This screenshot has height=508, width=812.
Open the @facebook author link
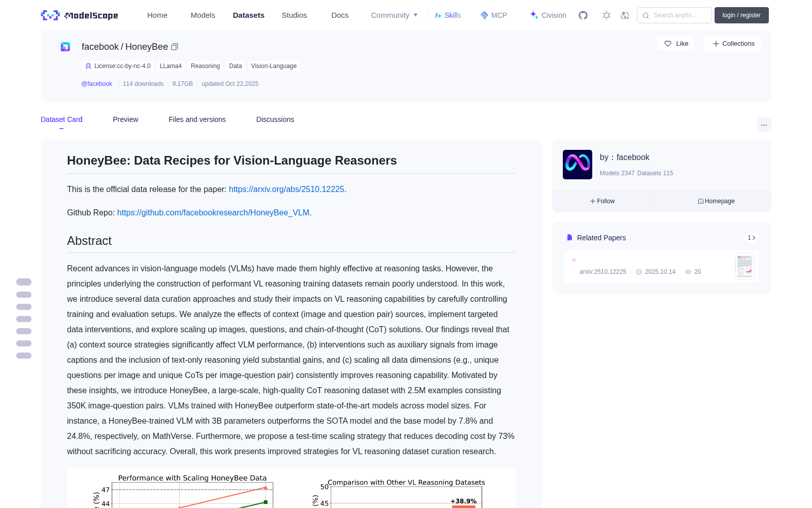(x=96, y=84)
